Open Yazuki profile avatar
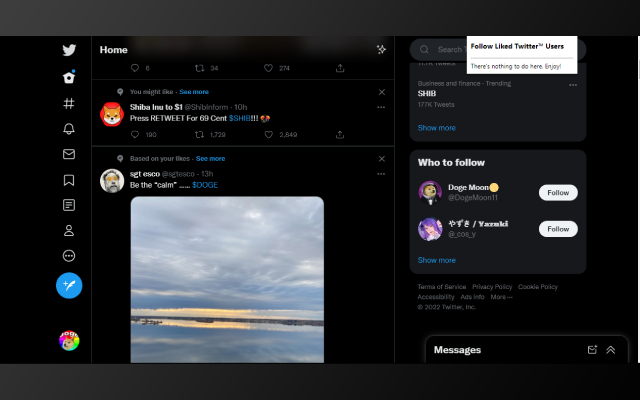This screenshot has width=640, height=400. pyautogui.click(x=430, y=229)
